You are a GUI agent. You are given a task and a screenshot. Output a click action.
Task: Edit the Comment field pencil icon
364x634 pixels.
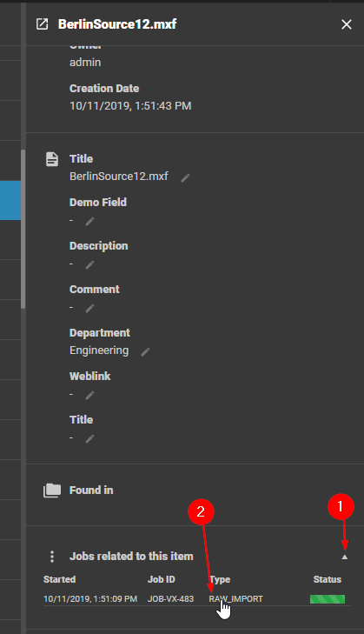click(89, 309)
